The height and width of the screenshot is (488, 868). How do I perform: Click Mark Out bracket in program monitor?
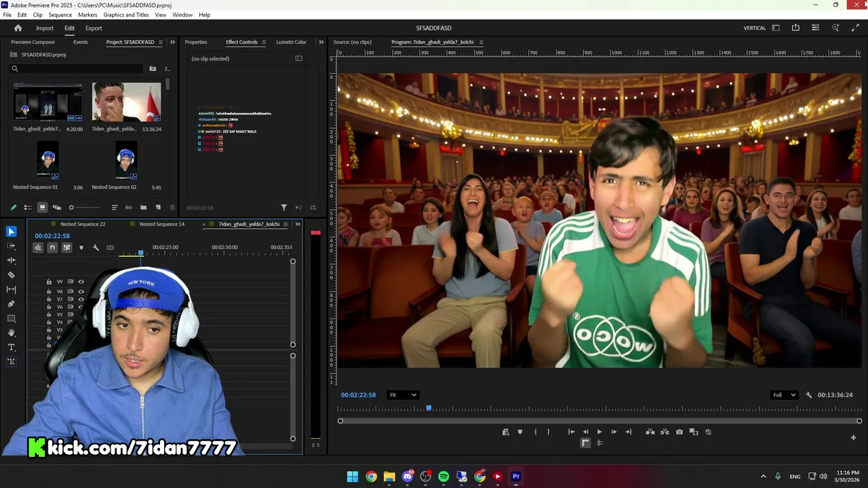point(549,432)
